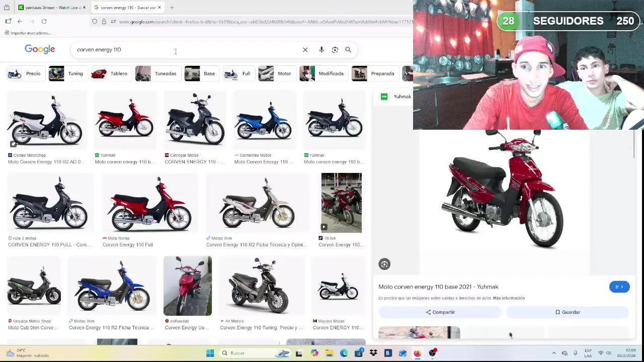Click the tracking protection shield icon
The height and width of the screenshot is (362, 644).
[95, 22]
